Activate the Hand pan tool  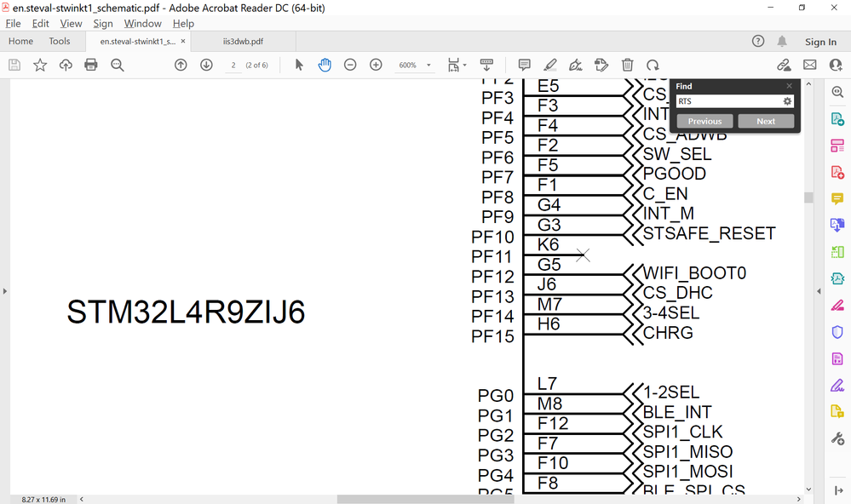(x=325, y=65)
